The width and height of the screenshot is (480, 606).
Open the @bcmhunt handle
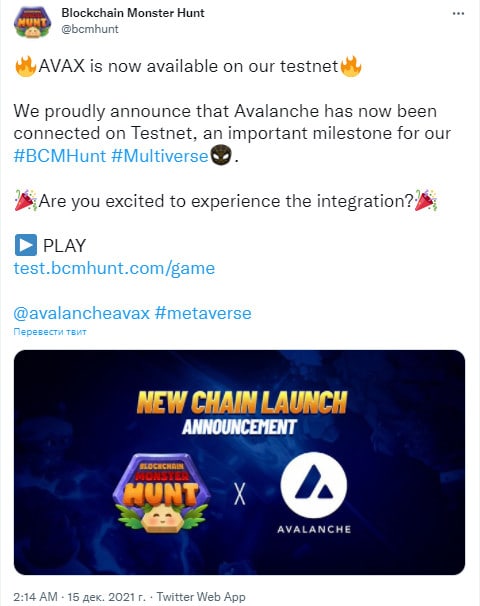pyautogui.click(x=90, y=29)
